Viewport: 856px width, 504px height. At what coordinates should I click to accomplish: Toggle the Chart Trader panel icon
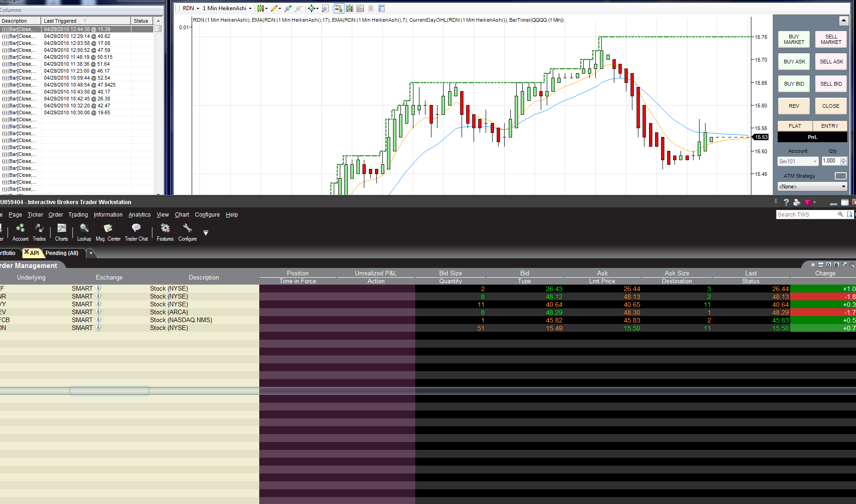[338, 8]
